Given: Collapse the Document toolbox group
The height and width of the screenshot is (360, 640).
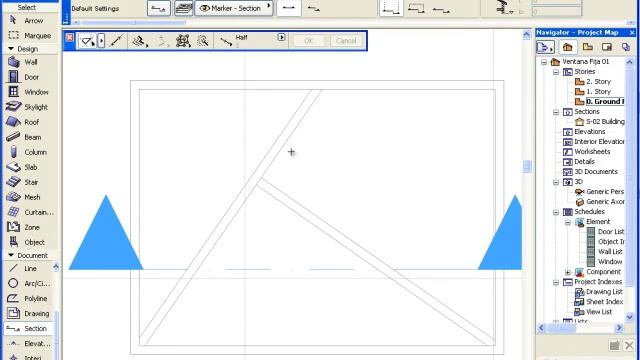Looking at the screenshot, I should point(11,255).
